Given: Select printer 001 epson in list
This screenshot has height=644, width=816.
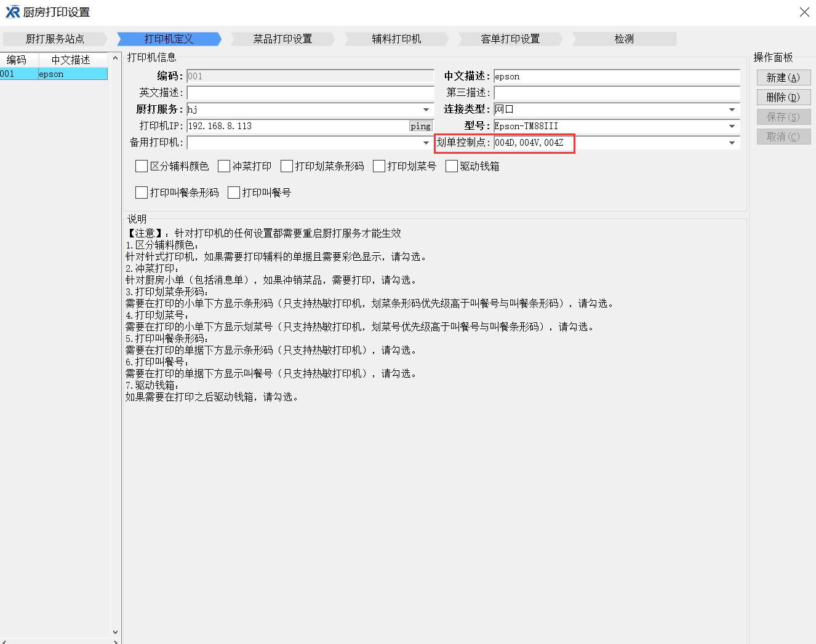Looking at the screenshot, I should (x=54, y=74).
